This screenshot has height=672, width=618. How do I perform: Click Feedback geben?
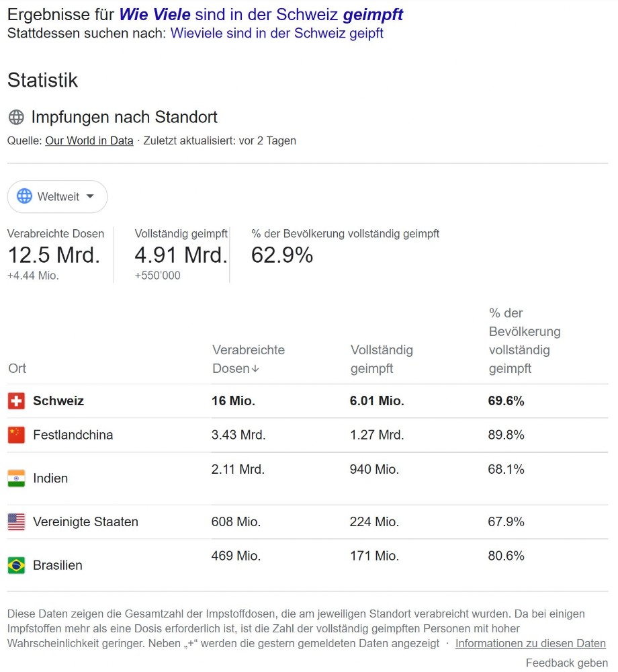pyautogui.click(x=566, y=663)
